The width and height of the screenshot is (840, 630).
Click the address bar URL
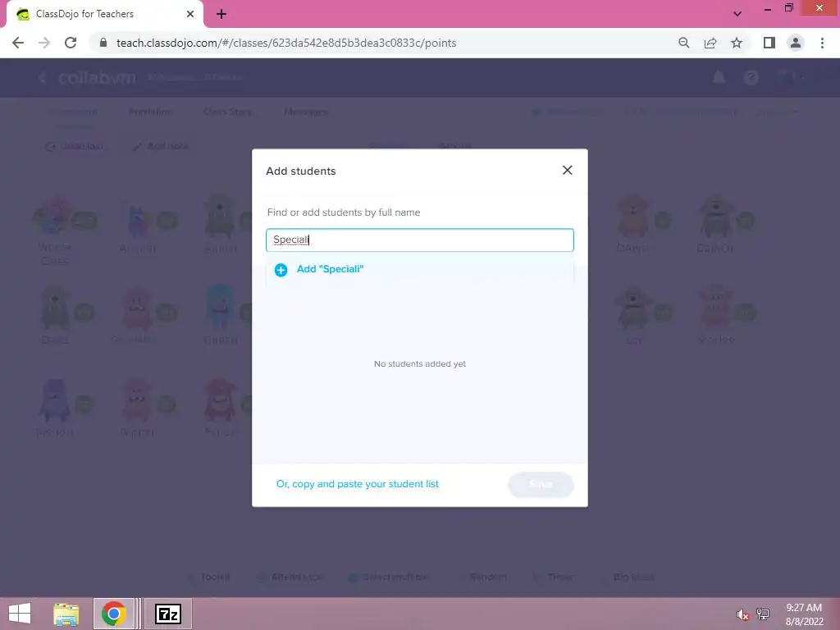click(x=286, y=43)
